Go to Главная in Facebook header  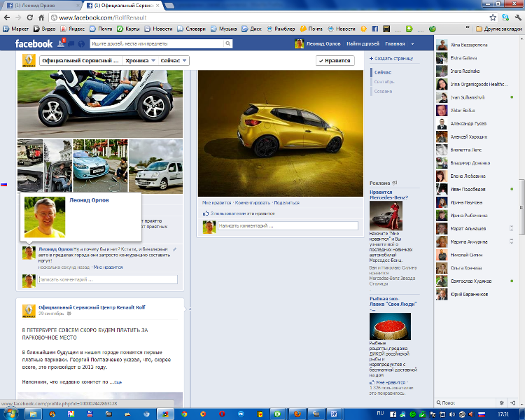(395, 44)
